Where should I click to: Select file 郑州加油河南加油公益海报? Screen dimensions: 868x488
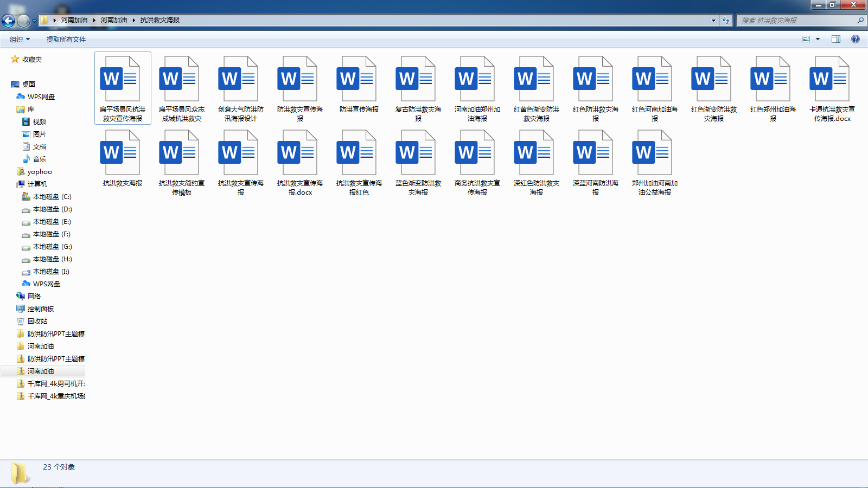[655, 162]
